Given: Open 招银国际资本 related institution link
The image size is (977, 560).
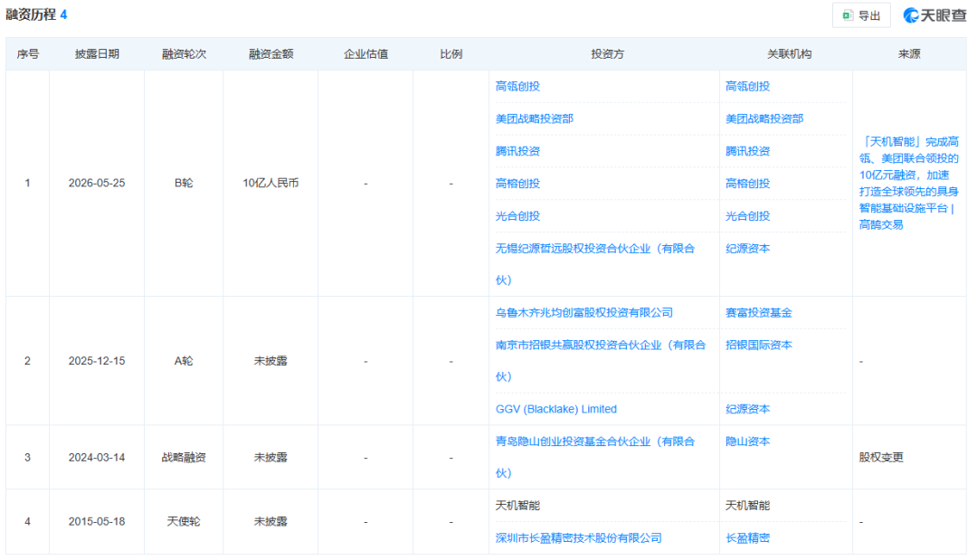Looking at the screenshot, I should point(758,345).
